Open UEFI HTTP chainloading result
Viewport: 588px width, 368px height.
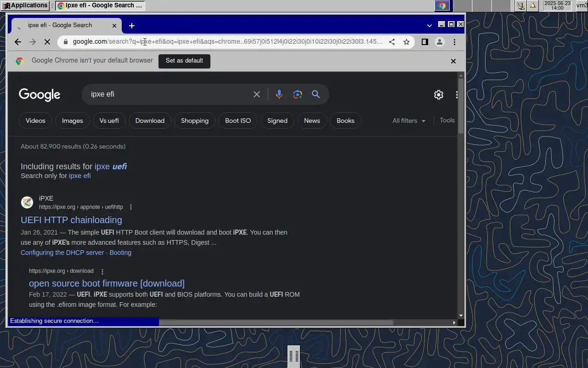pos(71,220)
